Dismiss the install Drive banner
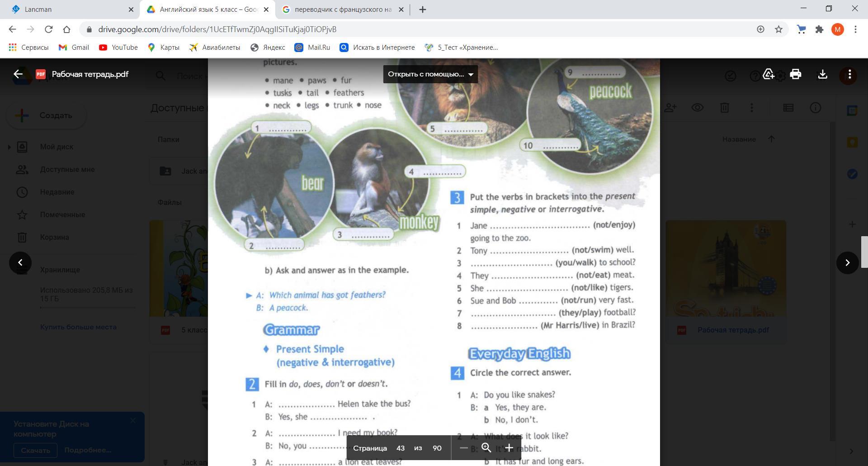868x466 pixels. coord(132,421)
